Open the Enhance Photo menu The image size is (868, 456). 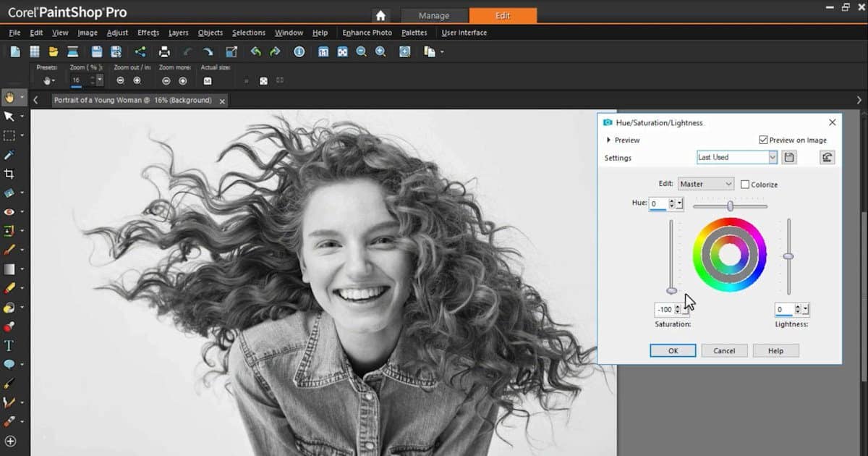point(367,33)
